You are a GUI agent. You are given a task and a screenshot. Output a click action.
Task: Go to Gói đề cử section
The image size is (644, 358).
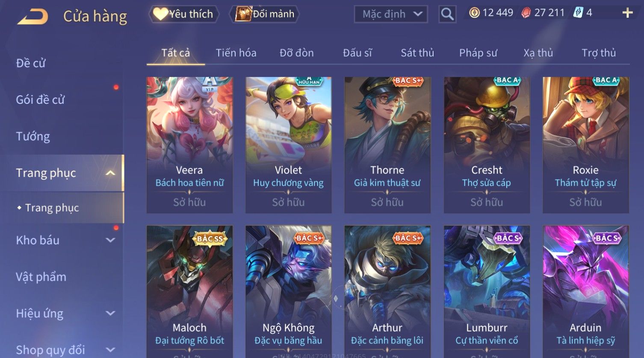click(x=40, y=100)
